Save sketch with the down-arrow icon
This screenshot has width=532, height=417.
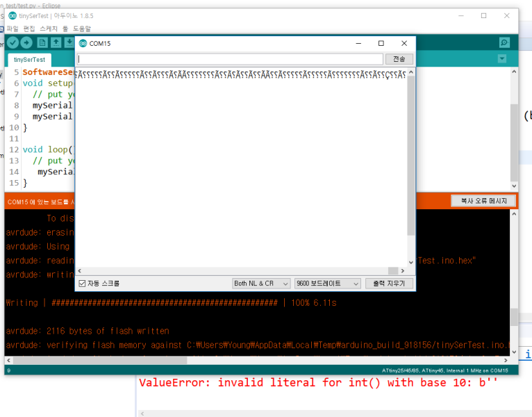(x=69, y=42)
